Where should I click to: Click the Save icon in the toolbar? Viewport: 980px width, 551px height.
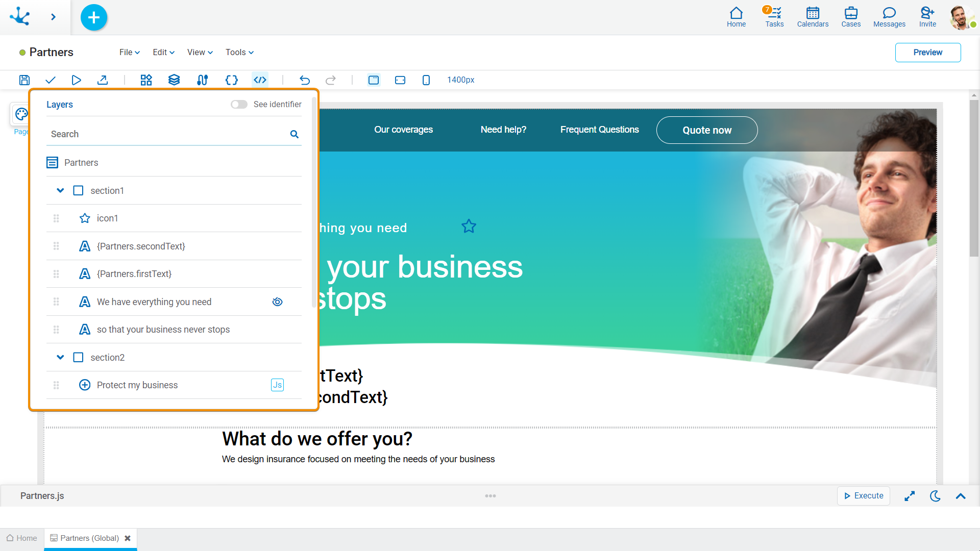[x=24, y=80]
